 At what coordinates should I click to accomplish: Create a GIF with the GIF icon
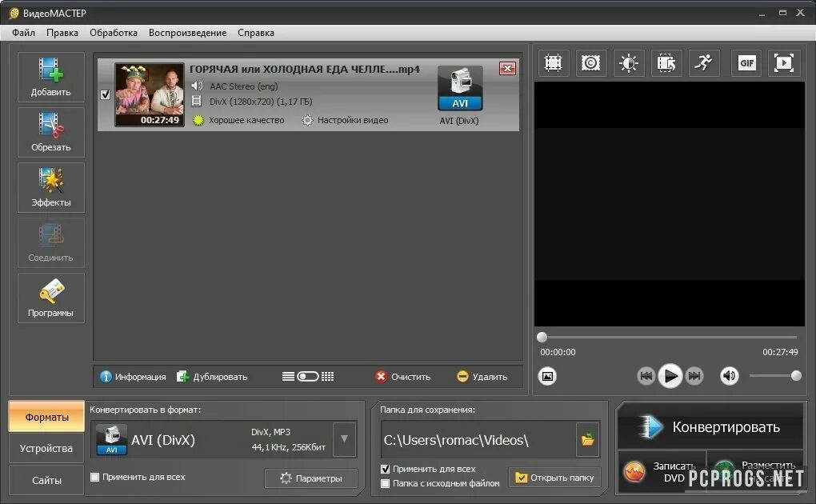tap(746, 63)
